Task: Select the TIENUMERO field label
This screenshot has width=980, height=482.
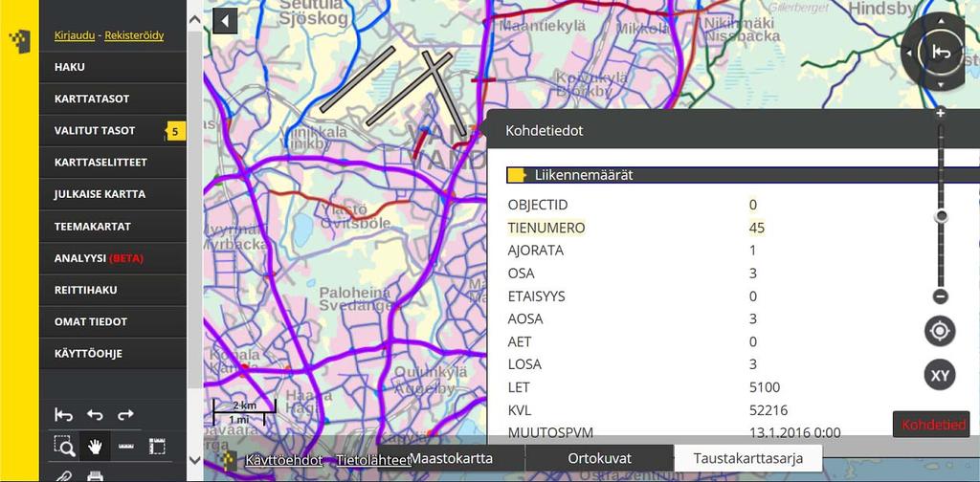Action: click(546, 228)
